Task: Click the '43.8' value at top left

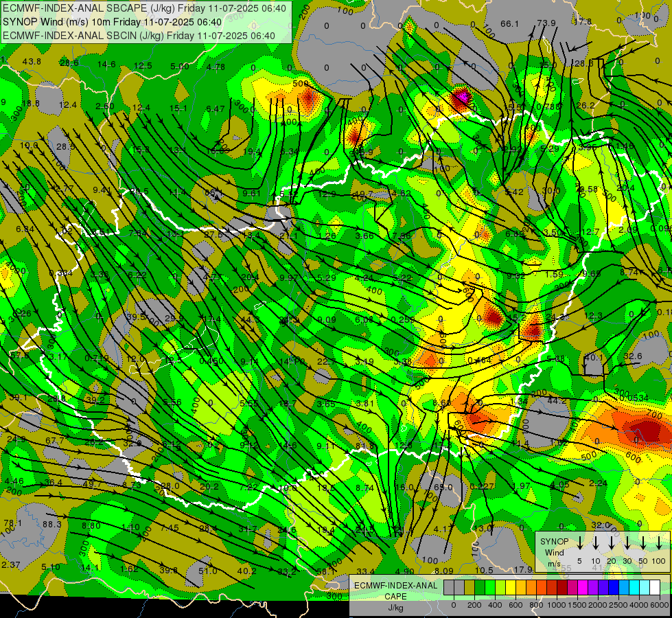Action: point(32,62)
